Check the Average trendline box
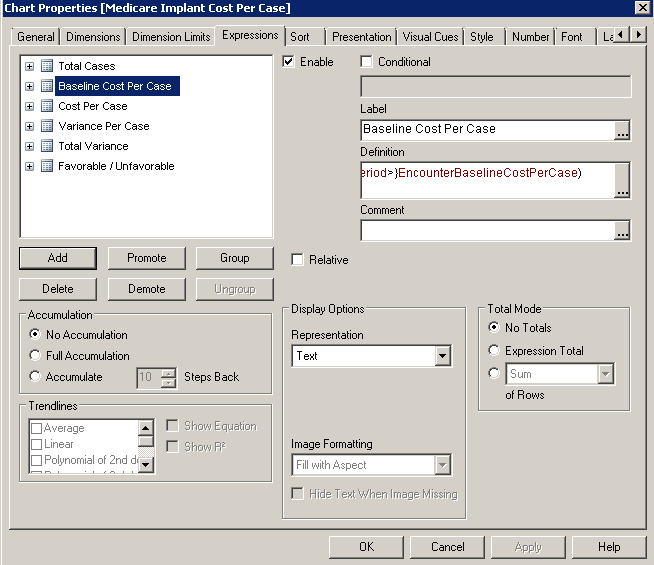 point(37,428)
